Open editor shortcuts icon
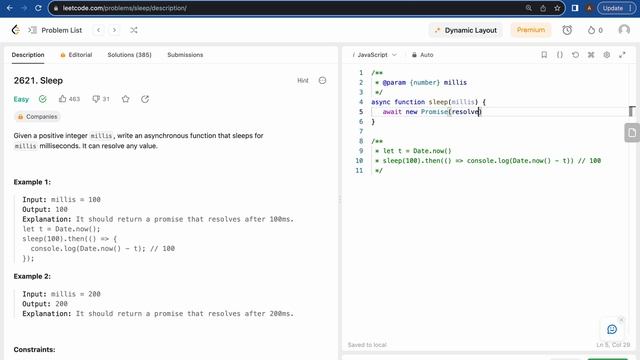Image resolution: width=640 pixels, height=360 pixels. 591,55
